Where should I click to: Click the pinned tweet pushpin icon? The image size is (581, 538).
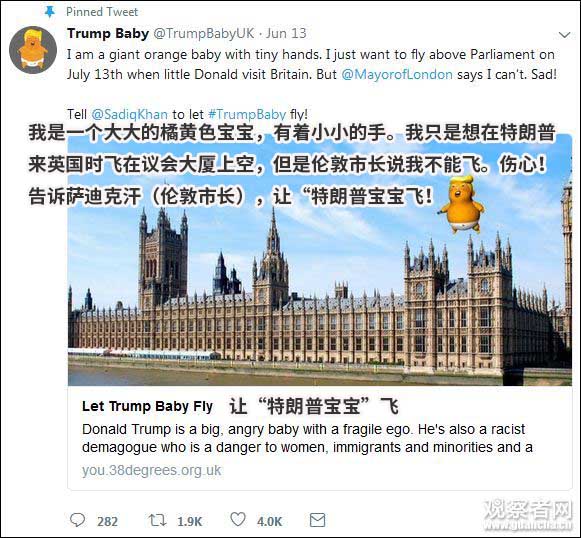(x=49, y=12)
